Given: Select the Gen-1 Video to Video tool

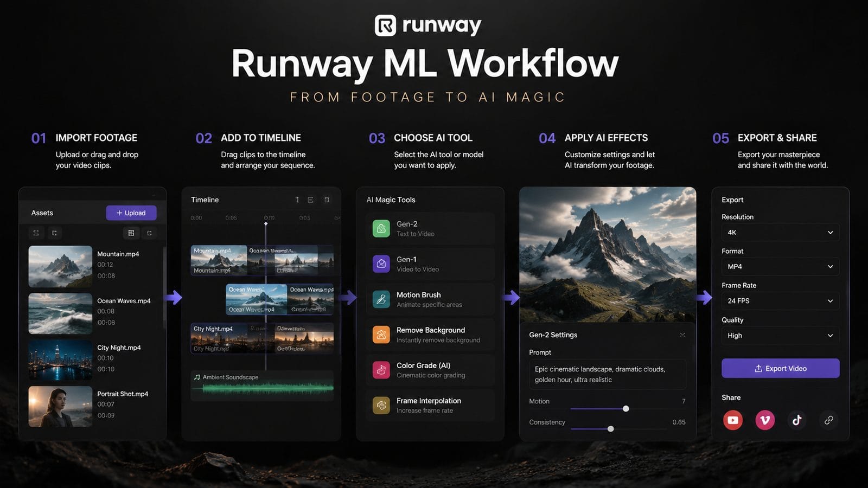Looking at the screenshot, I should 430,264.
